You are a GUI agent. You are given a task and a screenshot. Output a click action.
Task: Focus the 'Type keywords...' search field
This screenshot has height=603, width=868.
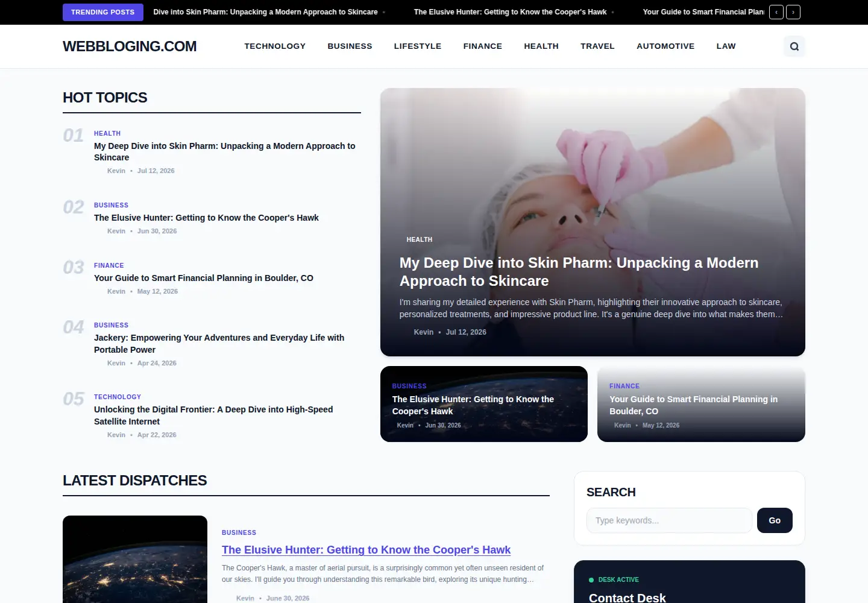coord(669,520)
